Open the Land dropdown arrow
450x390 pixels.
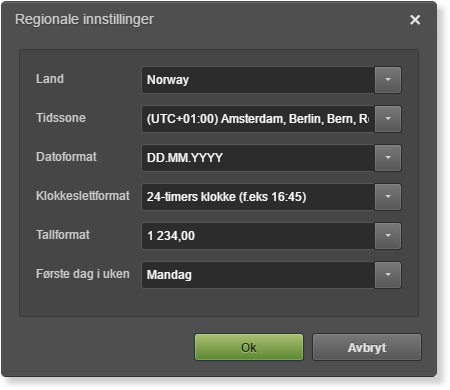[x=388, y=80]
